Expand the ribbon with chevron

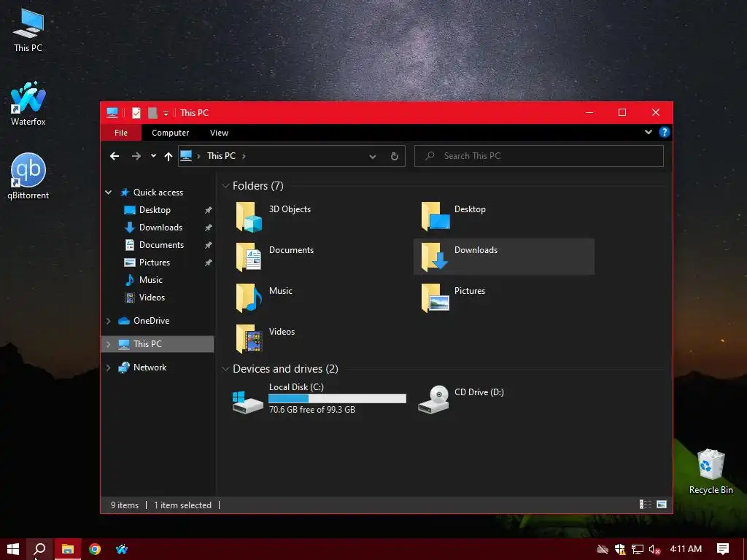coord(649,133)
